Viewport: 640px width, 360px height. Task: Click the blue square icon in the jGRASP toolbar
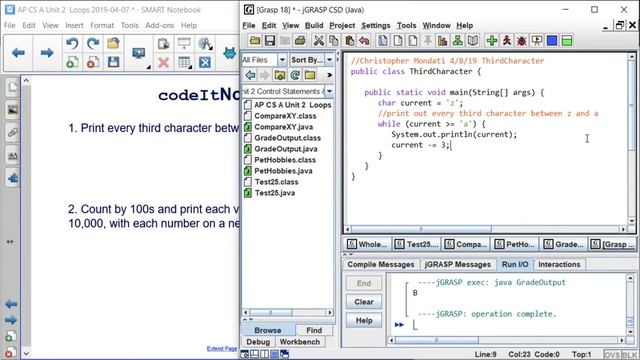coord(552,40)
